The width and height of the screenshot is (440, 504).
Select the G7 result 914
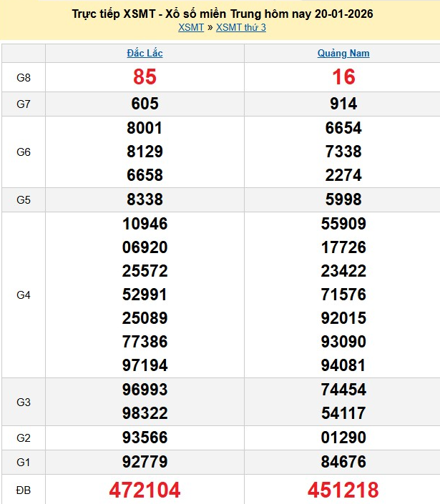[343, 104]
